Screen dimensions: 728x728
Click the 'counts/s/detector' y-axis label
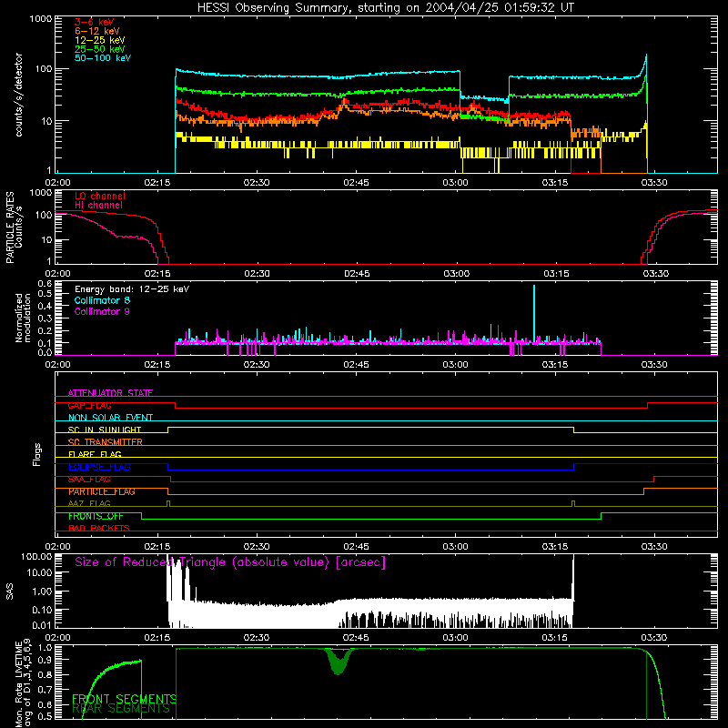[x=18, y=95]
